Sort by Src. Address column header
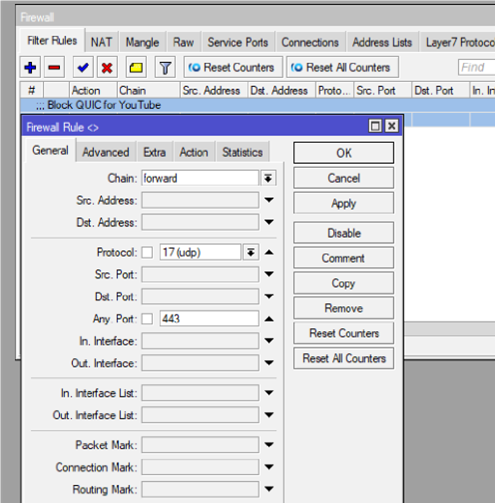Screen dimensions: 495x503 pos(214,90)
